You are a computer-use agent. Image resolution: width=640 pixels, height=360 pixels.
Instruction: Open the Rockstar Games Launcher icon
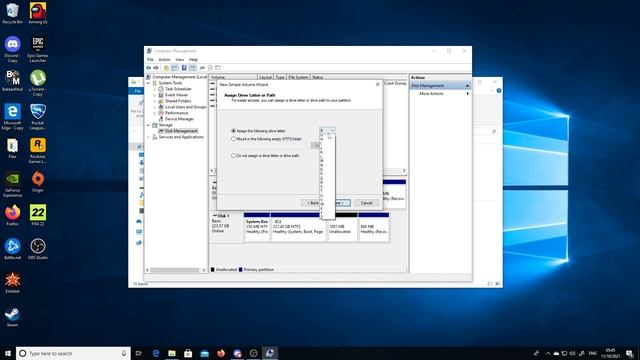point(38,150)
